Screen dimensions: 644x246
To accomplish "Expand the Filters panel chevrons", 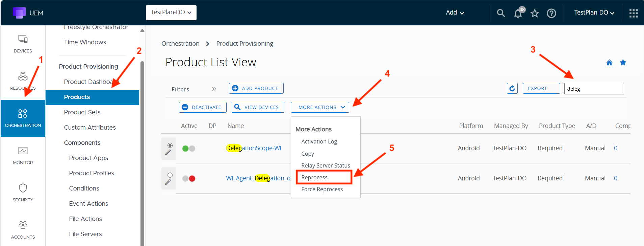I will tap(214, 89).
